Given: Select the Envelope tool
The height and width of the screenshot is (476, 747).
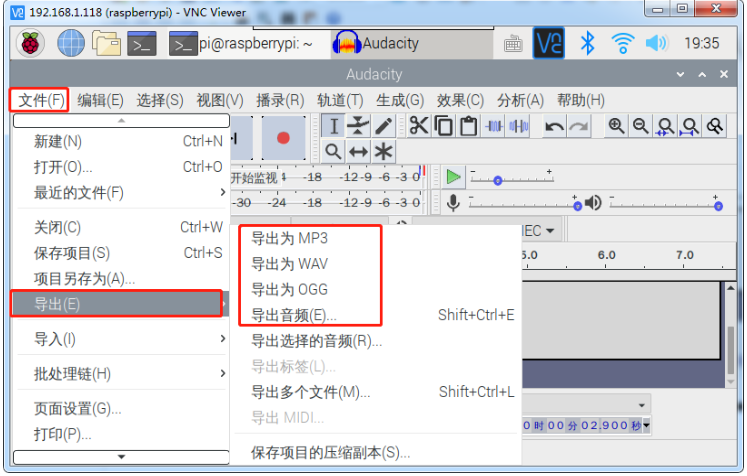Looking at the screenshot, I should tap(359, 125).
